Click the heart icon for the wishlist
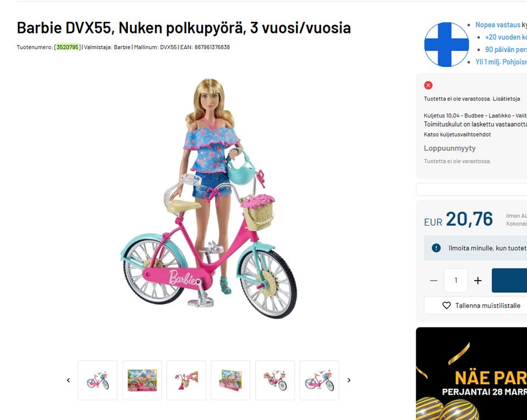The width and height of the screenshot is (527, 420). tap(447, 305)
